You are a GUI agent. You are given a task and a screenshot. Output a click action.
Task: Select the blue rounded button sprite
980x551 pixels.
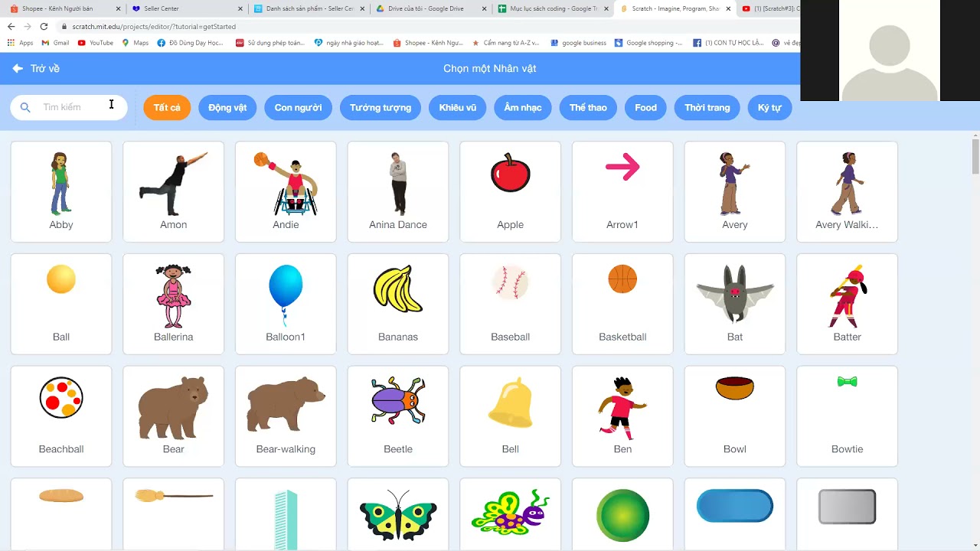[735, 514]
